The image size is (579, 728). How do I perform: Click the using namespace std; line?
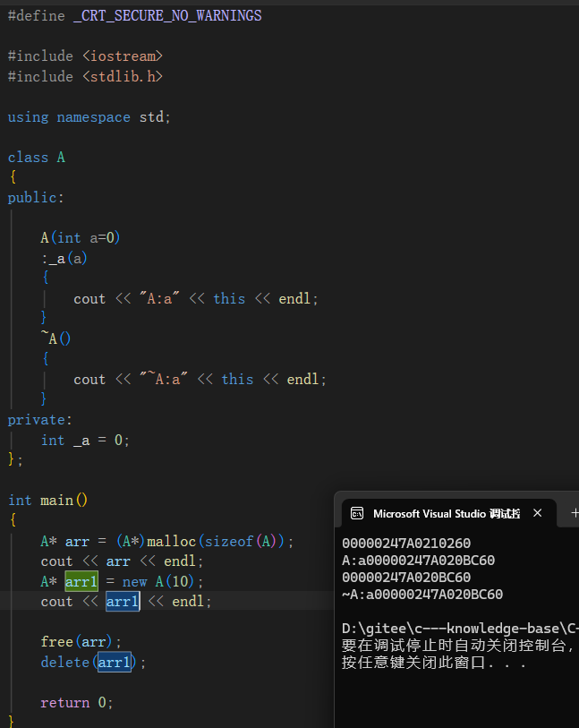click(x=89, y=117)
